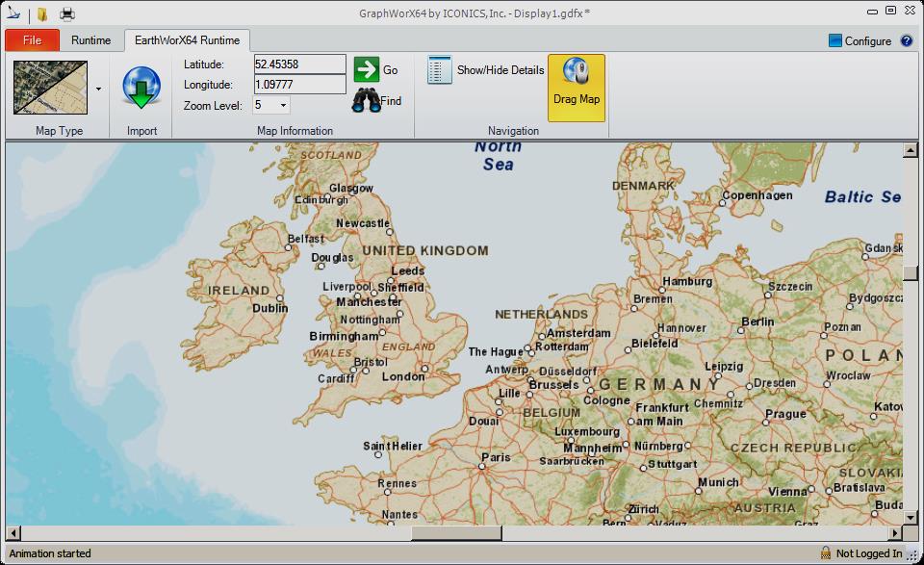Expand the Map Type dropdown arrow
924x565 pixels.
point(98,89)
